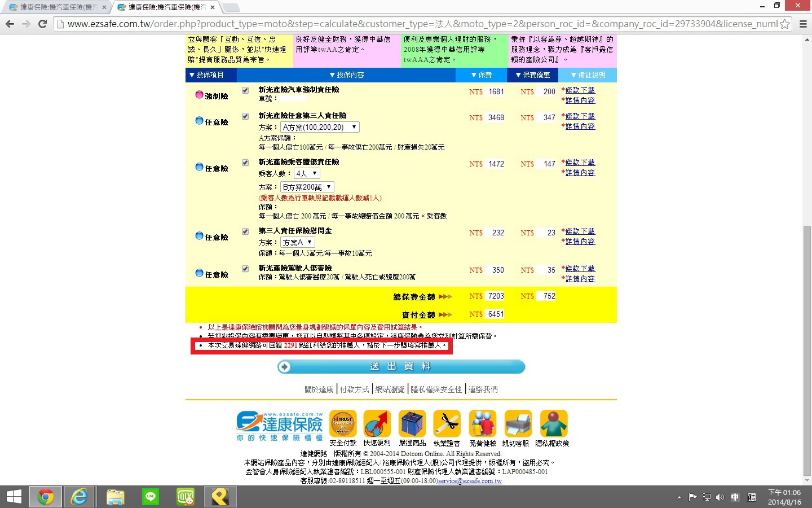Click the 快速便利 globe arrow icon
Screen dimensions: 812x508
tap(377, 423)
